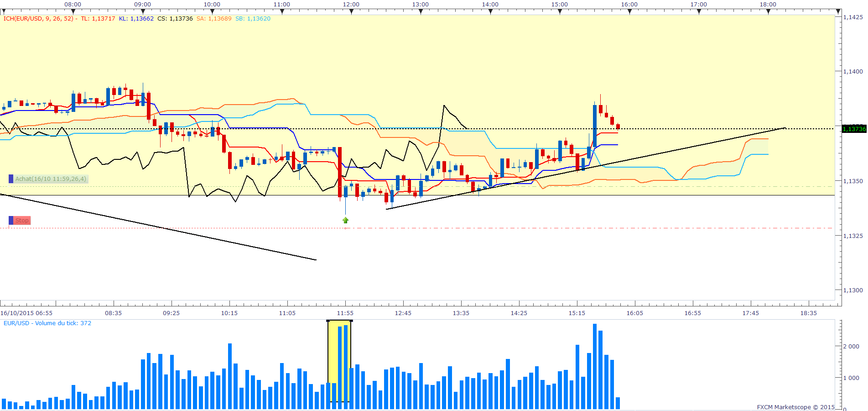This screenshot has height=411, width=868.
Task: Click the 1,1325 price axis label
Action: coord(852,236)
